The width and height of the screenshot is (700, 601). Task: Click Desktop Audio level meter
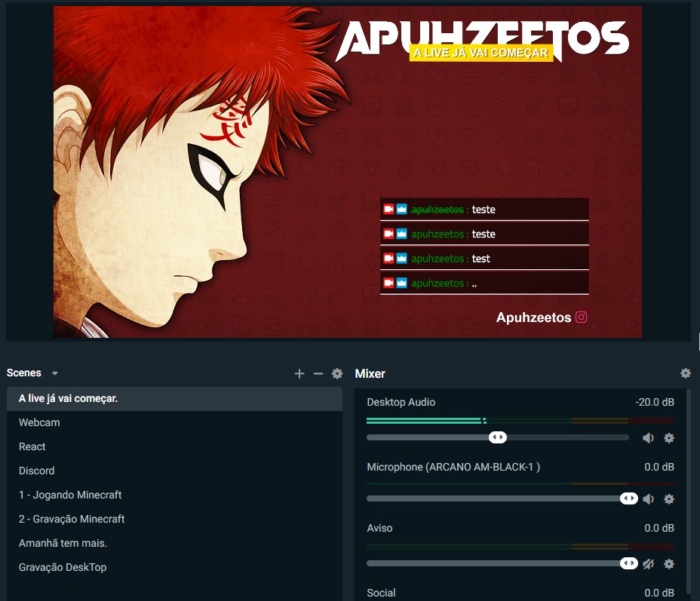(520, 420)
